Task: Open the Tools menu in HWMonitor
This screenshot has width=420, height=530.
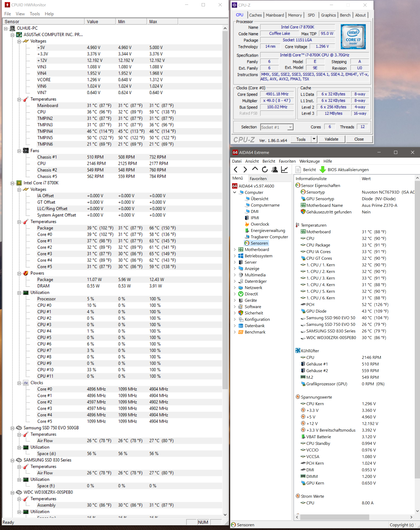Action: [x=35, y=14]
